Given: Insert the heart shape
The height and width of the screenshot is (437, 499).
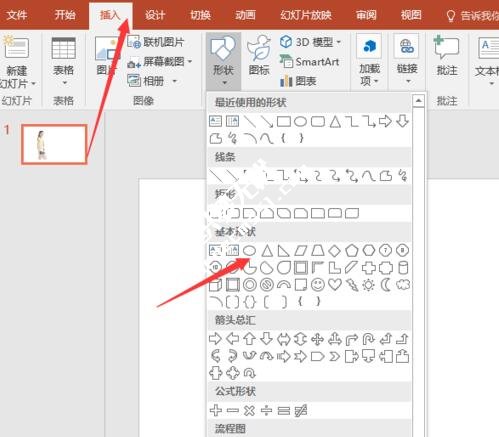Looking at the screenshot, I should click(335, 285).
